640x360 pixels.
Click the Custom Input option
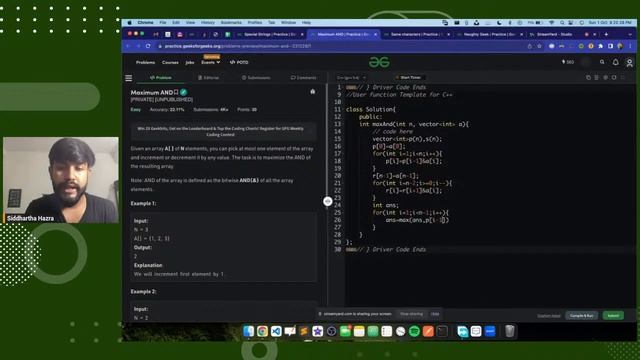click(549, 316)
